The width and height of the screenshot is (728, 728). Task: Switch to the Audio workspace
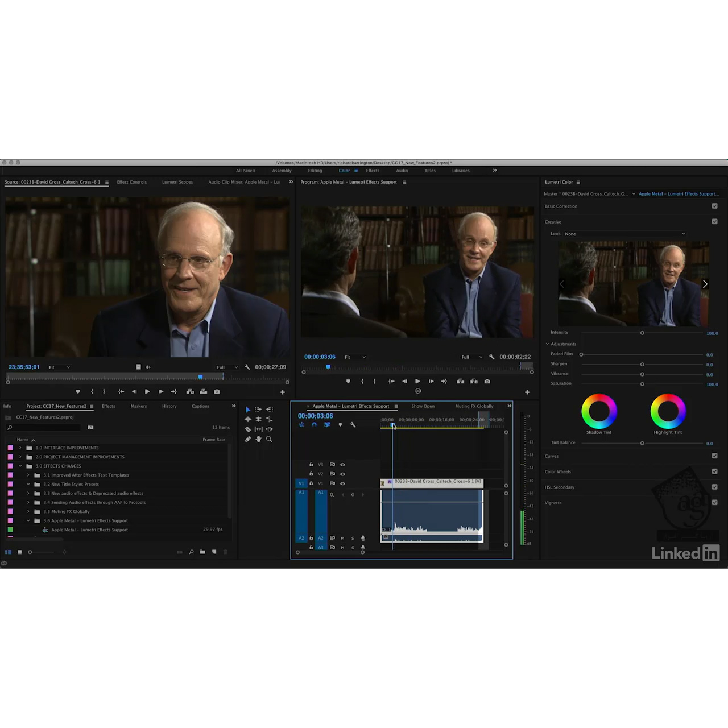click(x=402, y=171)
